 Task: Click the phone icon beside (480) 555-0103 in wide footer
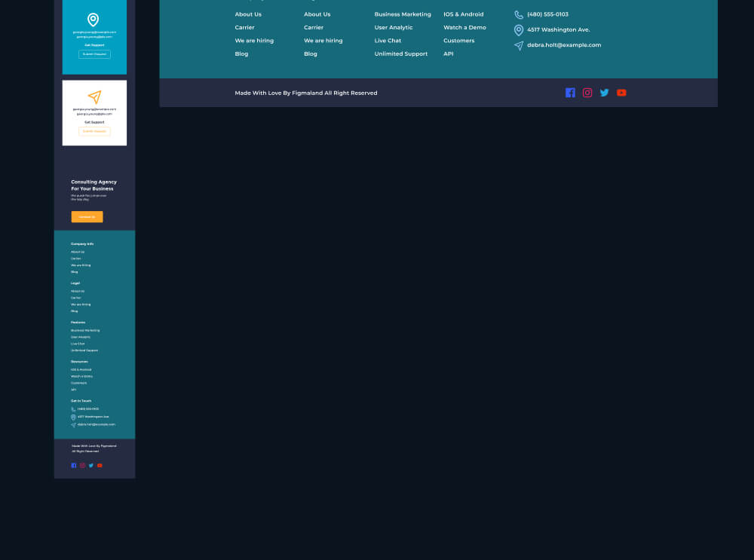click(519, 15)
